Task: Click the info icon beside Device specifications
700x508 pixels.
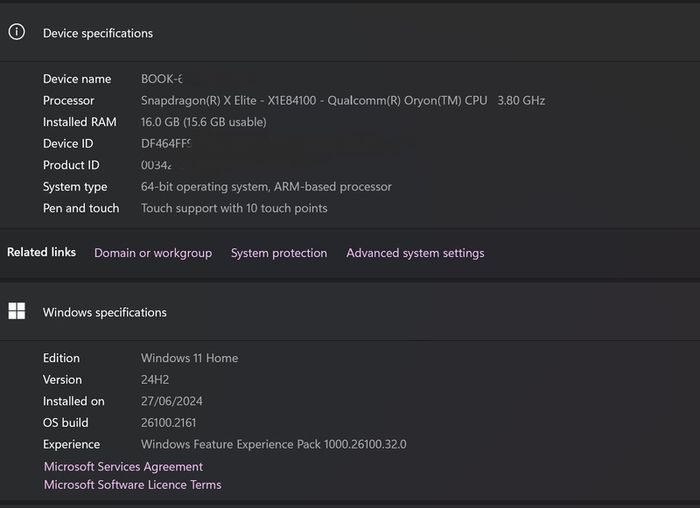Action: click(x=17, y=32)
